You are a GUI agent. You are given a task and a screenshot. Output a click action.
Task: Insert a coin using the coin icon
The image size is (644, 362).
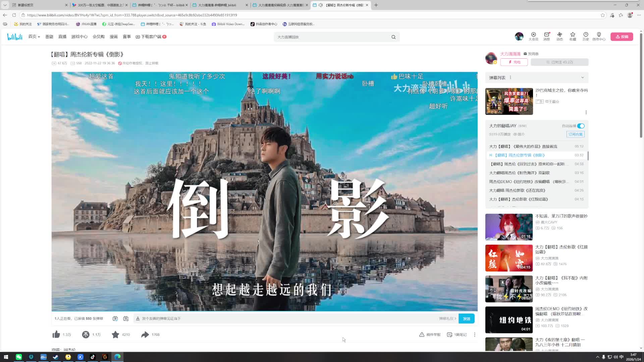[x=86, y=334]
